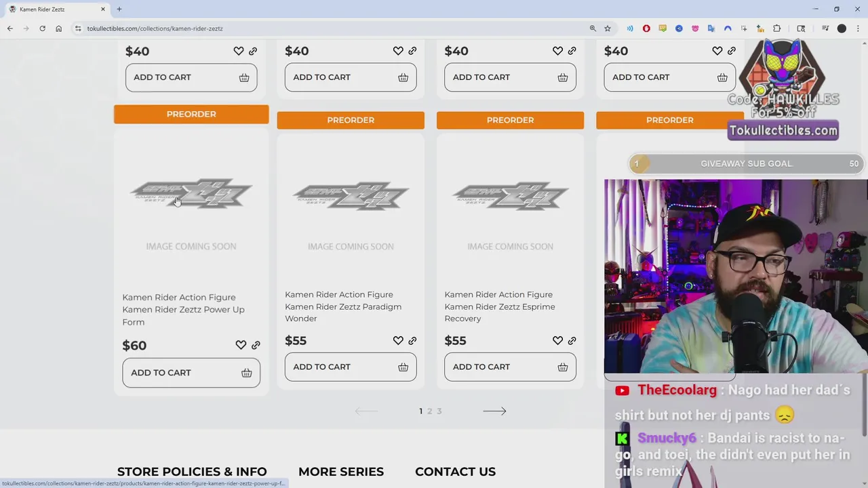Screen dimensions: 868x488
Task: Click ADD TO CART above Paradigm Wonder
Action: coord(351,77)
